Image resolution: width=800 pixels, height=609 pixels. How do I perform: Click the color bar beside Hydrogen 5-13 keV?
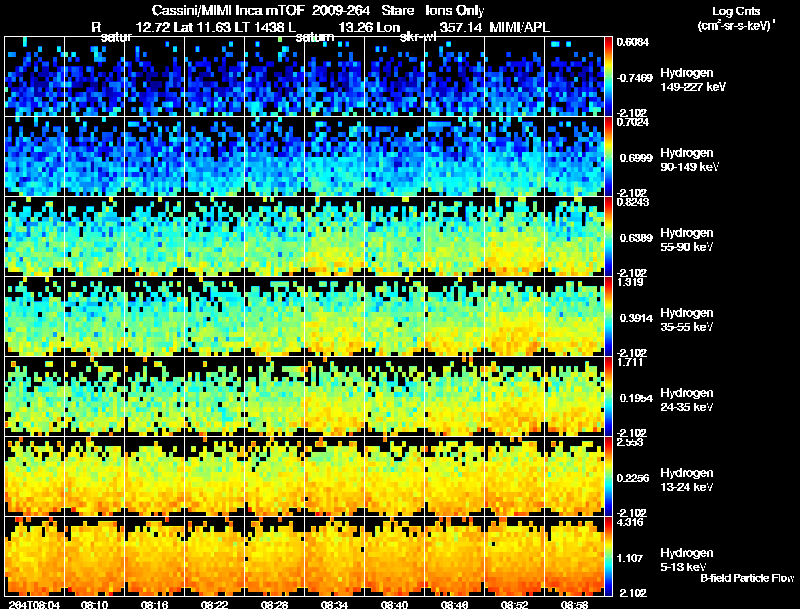coord(608,556)
